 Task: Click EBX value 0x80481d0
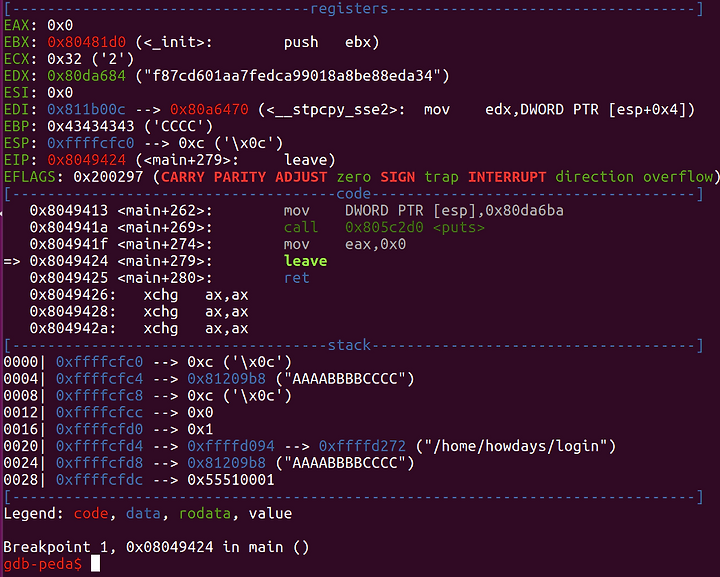click(x=86, y=42)
